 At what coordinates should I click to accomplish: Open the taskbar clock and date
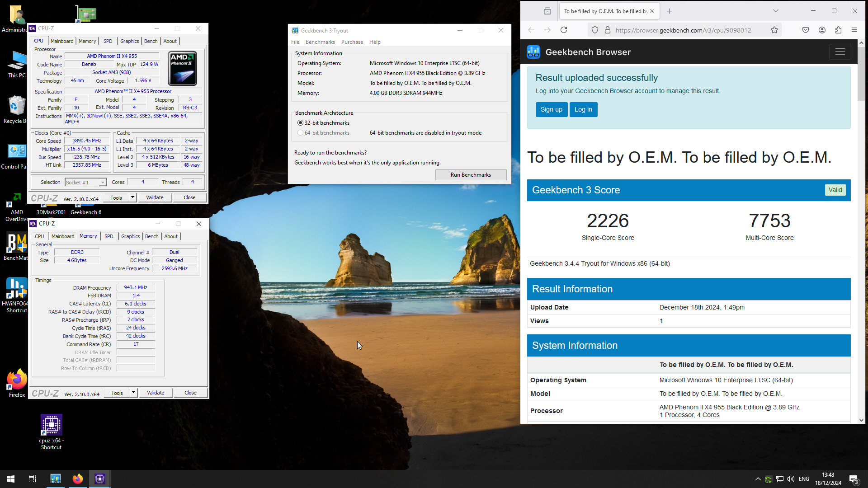click(x=828, y=479)
